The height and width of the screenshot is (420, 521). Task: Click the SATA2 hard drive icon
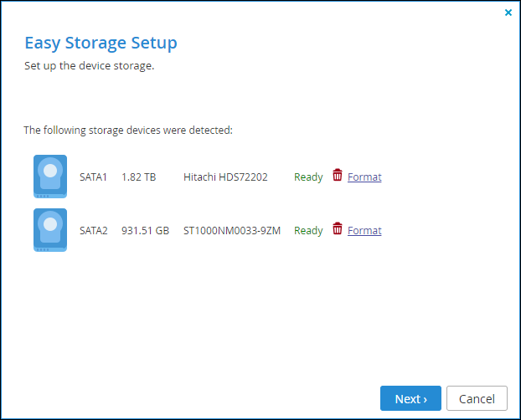[50, 230]
